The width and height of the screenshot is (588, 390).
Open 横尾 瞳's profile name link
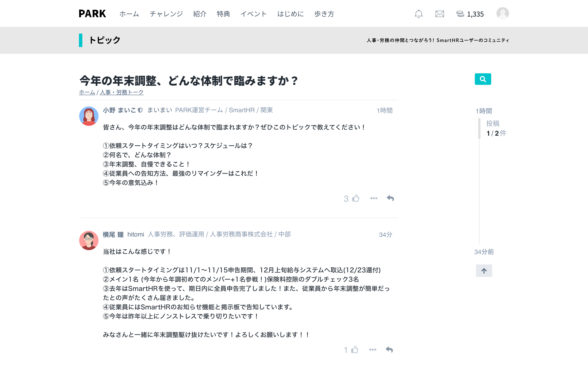(113, 235)
